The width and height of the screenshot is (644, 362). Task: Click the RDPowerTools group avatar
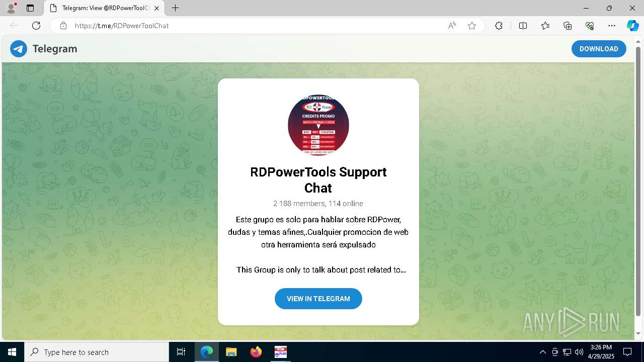318,125
